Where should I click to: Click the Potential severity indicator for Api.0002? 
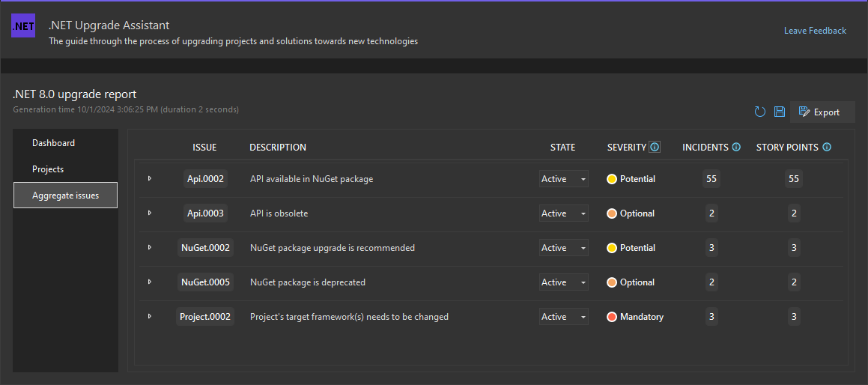[x=612, y=179]
